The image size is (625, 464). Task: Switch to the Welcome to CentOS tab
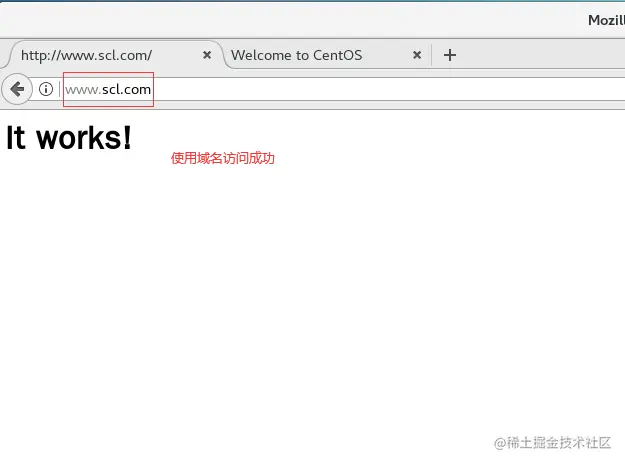327,55
